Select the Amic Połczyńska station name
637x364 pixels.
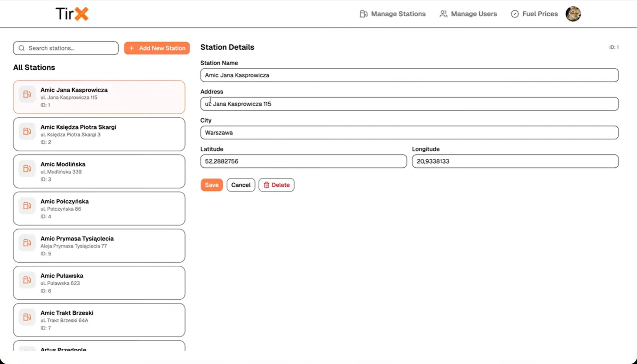point(65,201)
